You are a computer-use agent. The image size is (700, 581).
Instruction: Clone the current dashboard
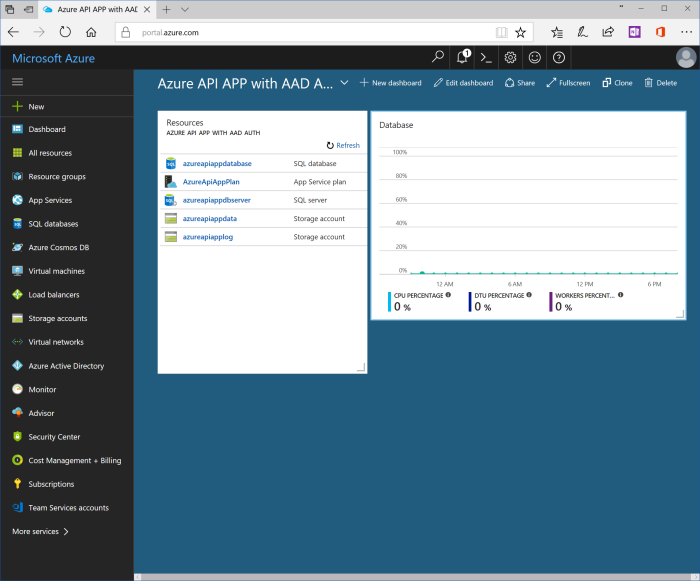pyautogui.click(x=617, y=83)
